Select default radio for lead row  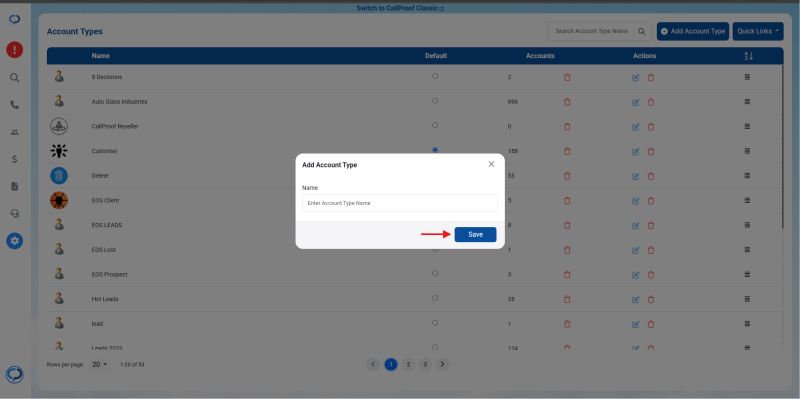point(435,323)
